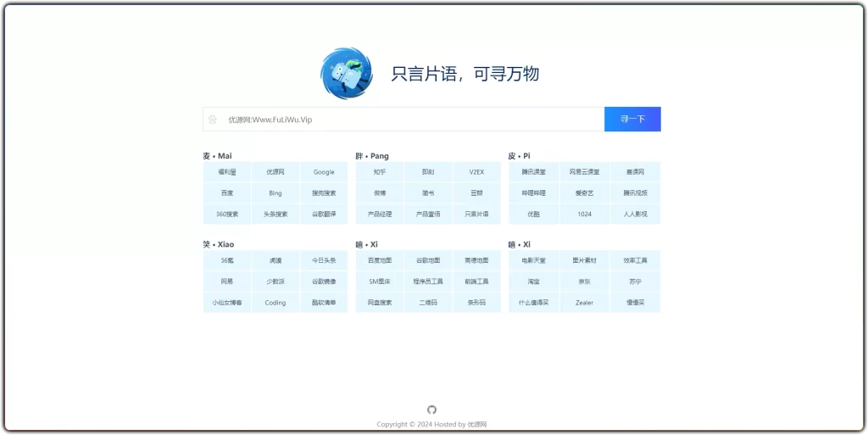Focus the search input field
Screen dimensions: 868x435
coord(403,119)
